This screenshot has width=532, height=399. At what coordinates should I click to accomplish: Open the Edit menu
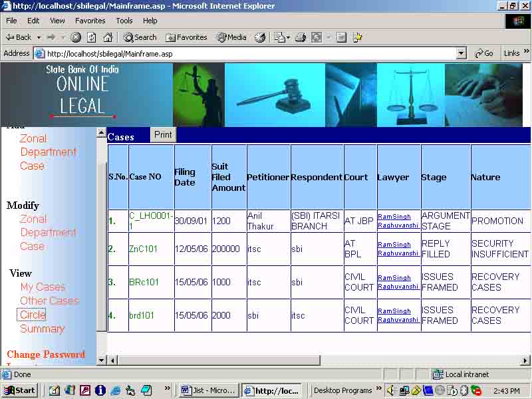pyautogui.click(x=33, y=21)
